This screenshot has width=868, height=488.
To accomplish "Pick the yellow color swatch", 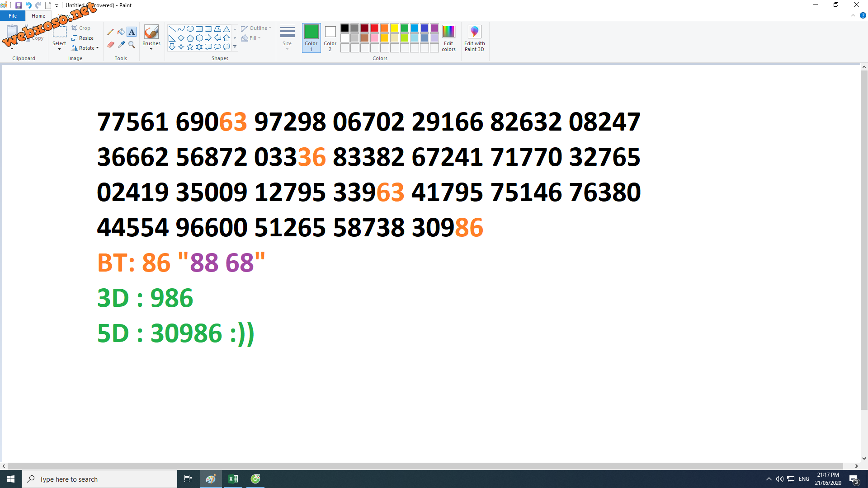I will (x=395, y=28).
